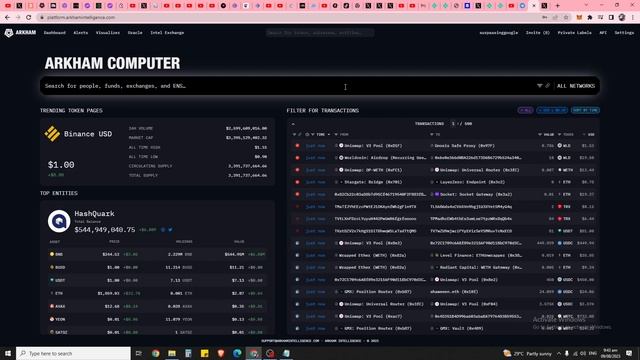Click the chain icon on the Worldcoin Airdrop row

[x=298, y=158]
